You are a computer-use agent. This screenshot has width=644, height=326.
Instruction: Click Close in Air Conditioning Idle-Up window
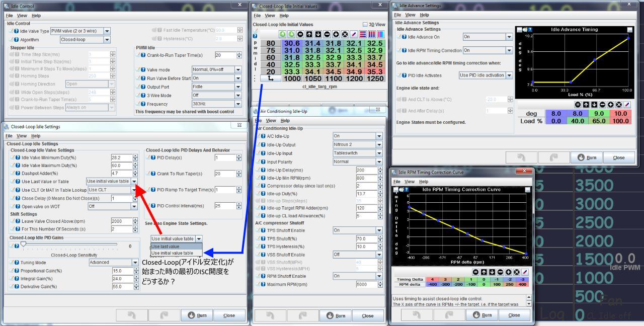368,316
